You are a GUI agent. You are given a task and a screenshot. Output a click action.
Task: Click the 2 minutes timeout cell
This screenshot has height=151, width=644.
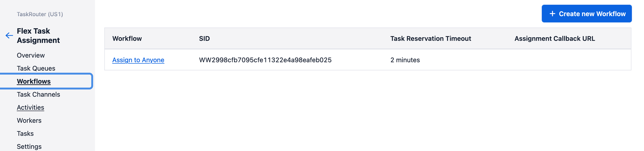tap(405, 60)
